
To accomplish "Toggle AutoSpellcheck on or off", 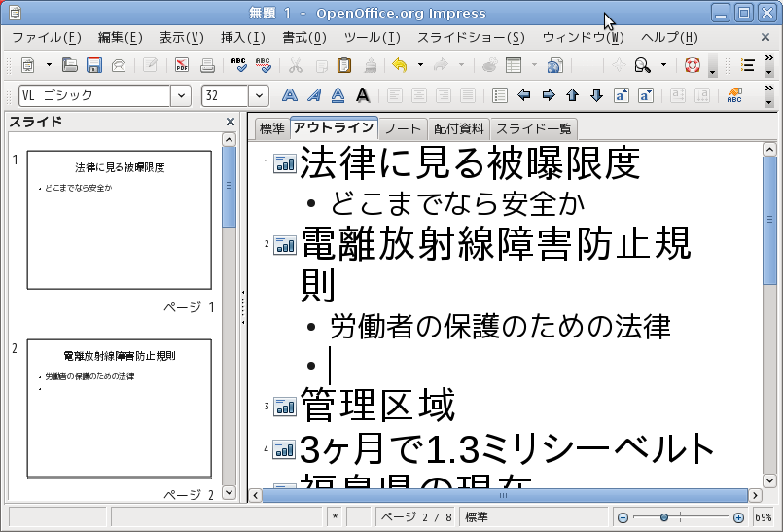I will click(x=263, y=66).
